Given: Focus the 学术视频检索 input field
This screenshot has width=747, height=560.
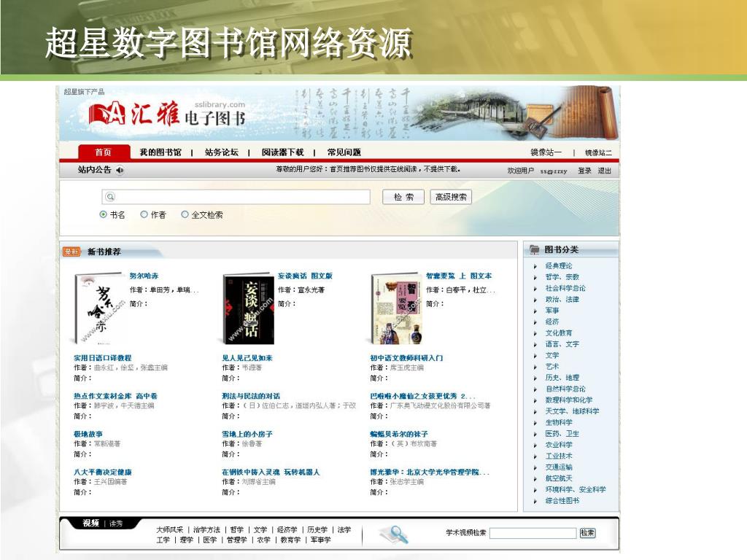Looking at the screenshot, I should tap(533, 533).
